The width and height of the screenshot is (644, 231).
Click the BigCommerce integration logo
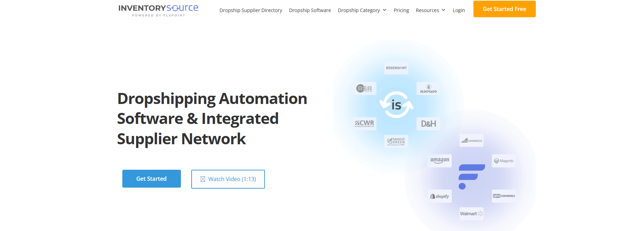[x=471, y=140]
